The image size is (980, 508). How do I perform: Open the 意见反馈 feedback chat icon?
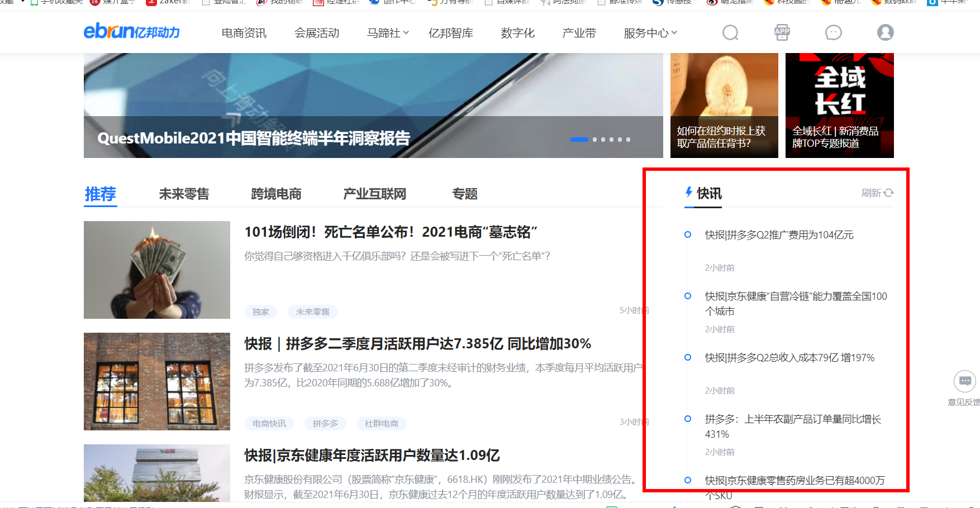[x=964, y=381]
